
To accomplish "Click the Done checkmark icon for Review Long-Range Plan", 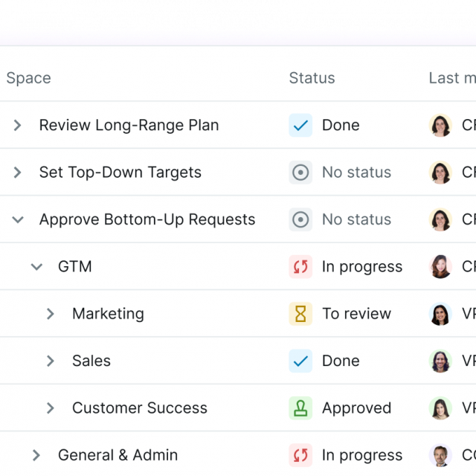I will 300,125.
